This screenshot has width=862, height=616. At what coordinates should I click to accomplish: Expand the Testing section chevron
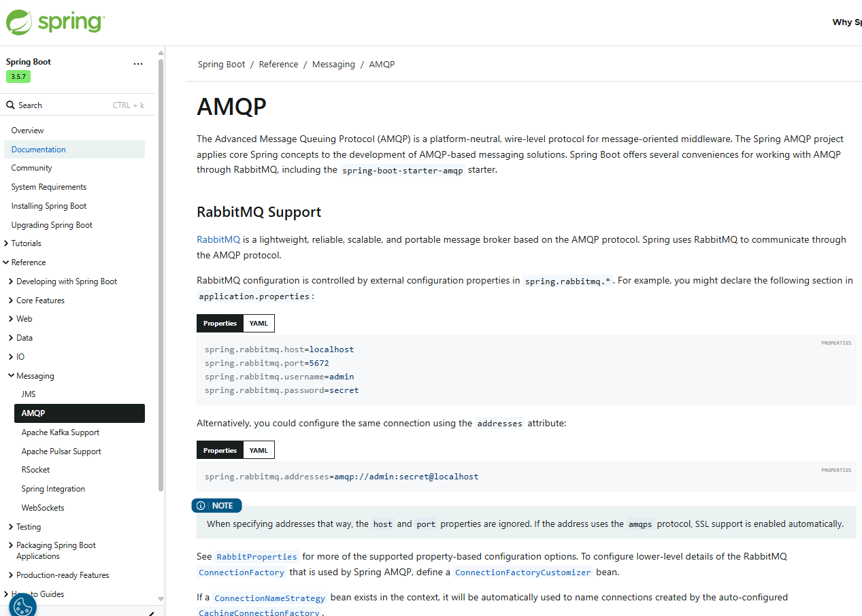11,527
